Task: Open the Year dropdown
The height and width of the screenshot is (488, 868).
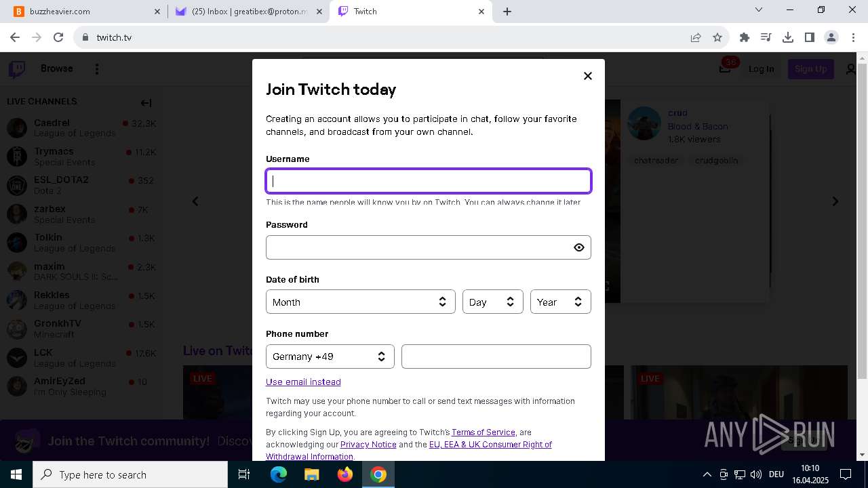Action: tap(560, 302)
